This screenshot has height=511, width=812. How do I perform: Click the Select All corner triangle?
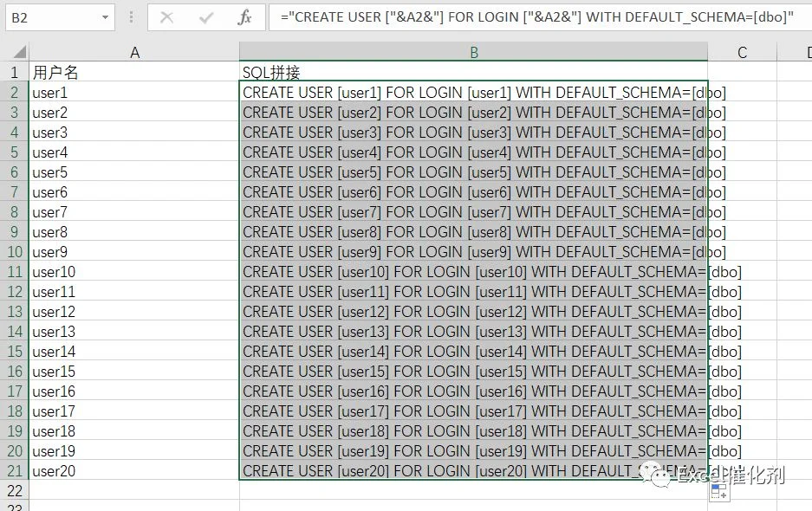[x=20, y=52]
